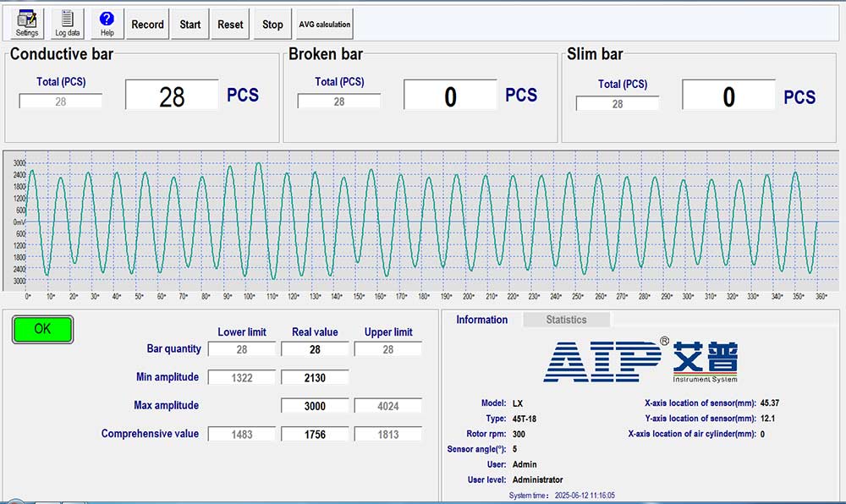Screen dimensions: 846x504
Task: Click Comprehensive value real value field
Action: coord(315,434)
